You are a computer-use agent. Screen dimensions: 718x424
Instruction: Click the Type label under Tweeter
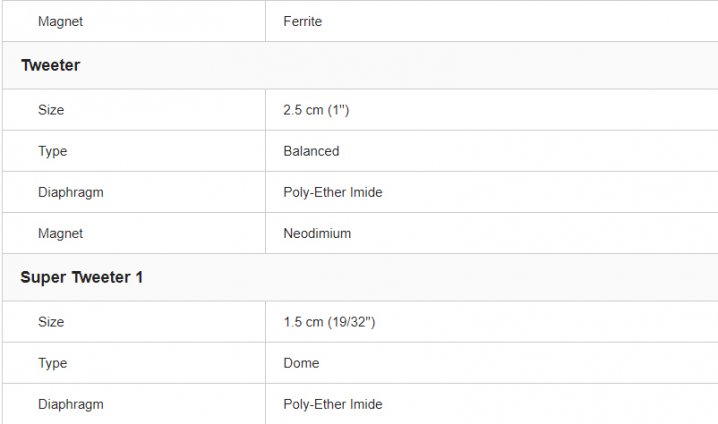pyautogui.click(x=52, y=151)
